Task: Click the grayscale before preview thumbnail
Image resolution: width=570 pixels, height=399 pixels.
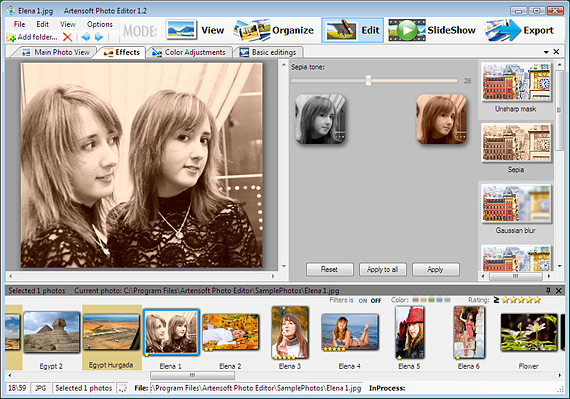Action: tap(320, 119)
